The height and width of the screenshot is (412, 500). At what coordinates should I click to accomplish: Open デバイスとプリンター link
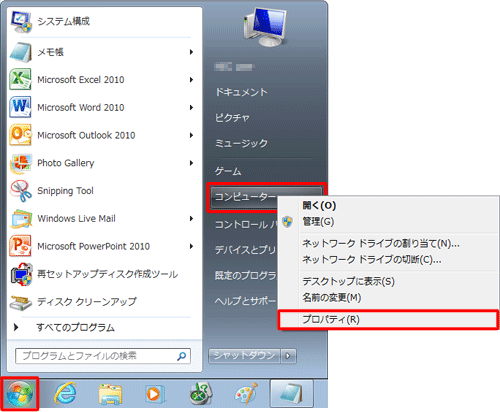(x=246, y=250)
